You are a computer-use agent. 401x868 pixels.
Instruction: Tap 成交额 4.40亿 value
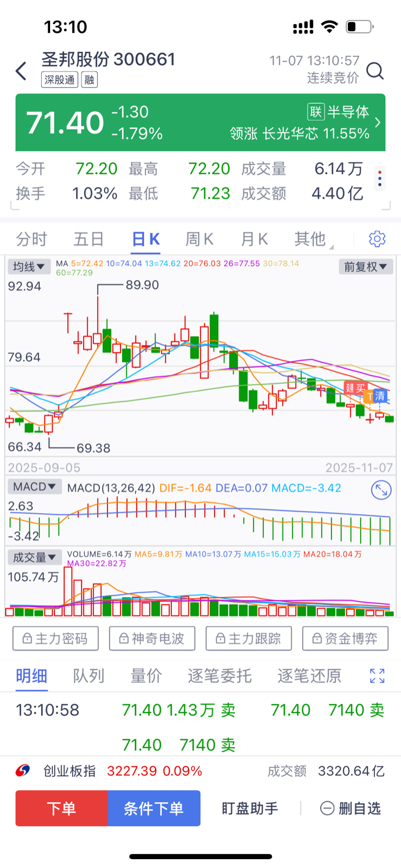(337, 194)
